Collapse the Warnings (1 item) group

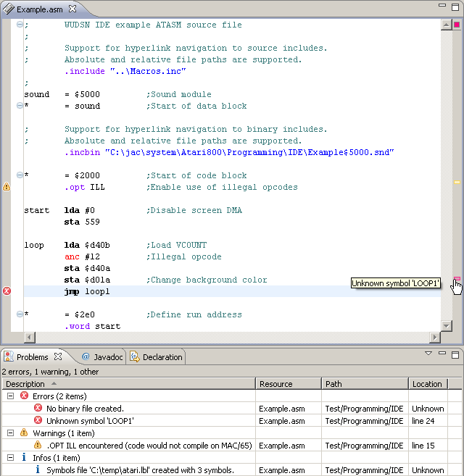[10, 433]
